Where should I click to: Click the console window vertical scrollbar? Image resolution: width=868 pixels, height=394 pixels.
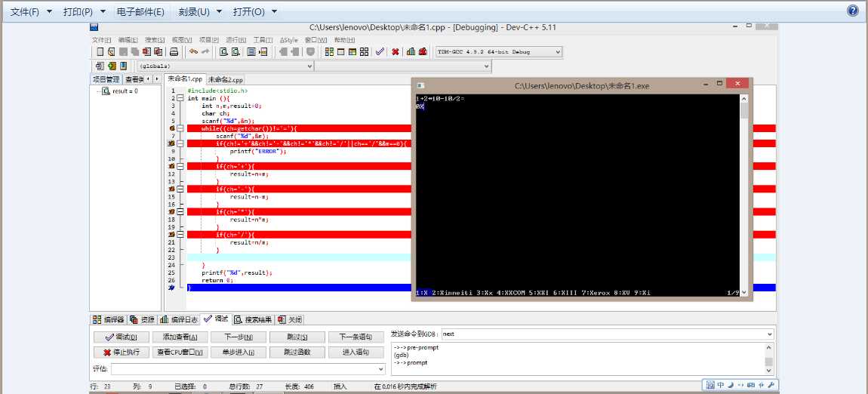click(743, 195)
